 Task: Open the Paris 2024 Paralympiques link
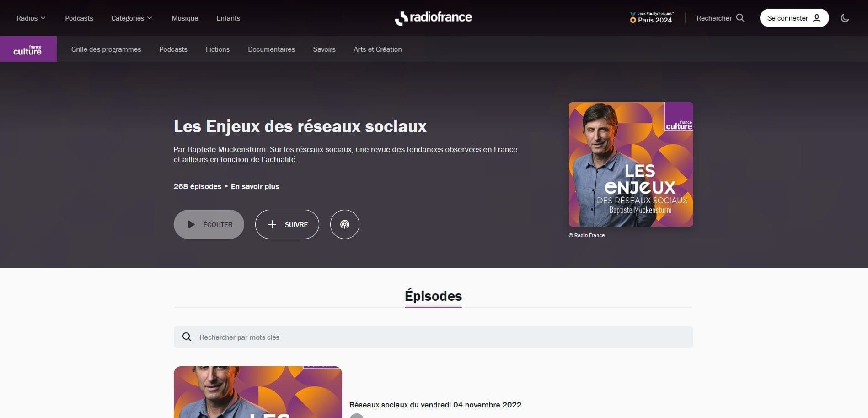[x=651, y=18]
